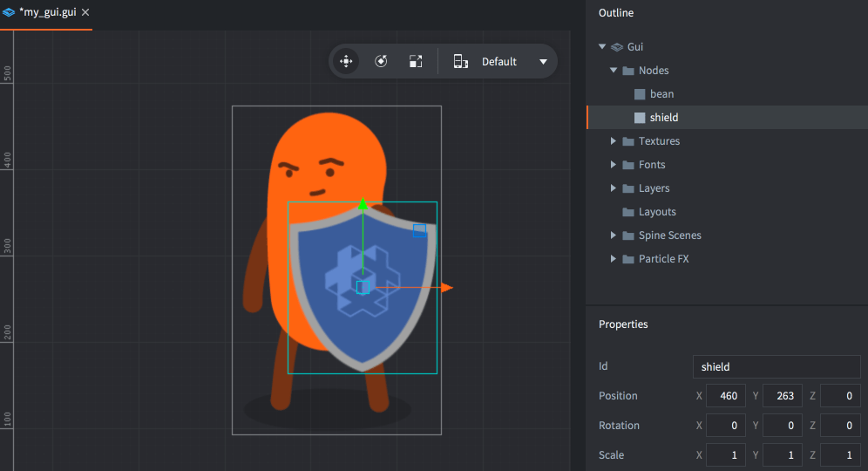The width and height of the screenshot is (868, 471).
Task: Select the Scale tool in viewport toolbar
Action: (x=416, y=62)
